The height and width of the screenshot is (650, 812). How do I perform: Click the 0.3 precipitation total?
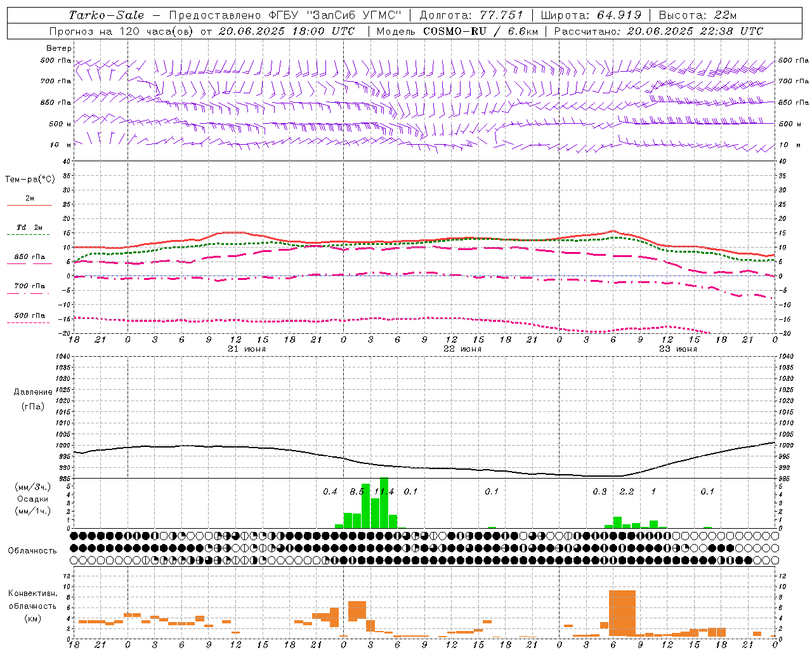point(599,492)
